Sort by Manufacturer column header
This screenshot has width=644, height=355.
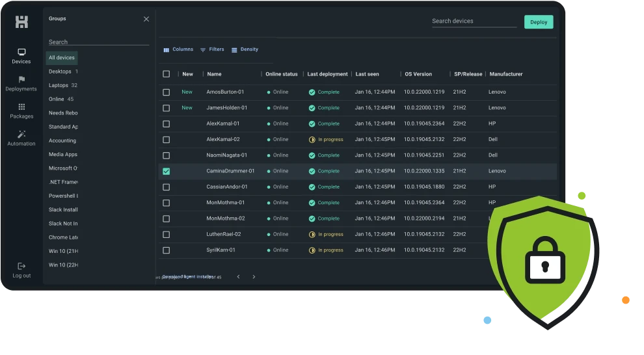click(x=506, y=74)
